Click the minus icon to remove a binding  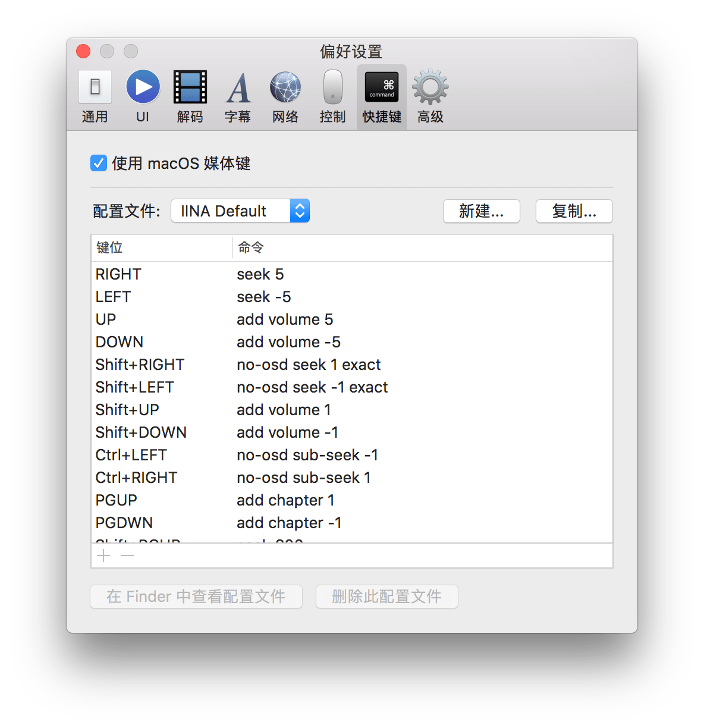127,556
